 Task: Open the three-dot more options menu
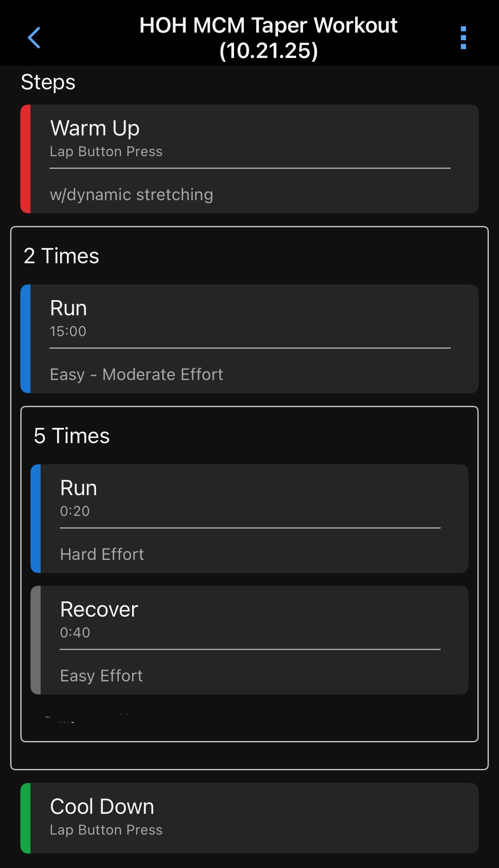(x=463, y=38)
